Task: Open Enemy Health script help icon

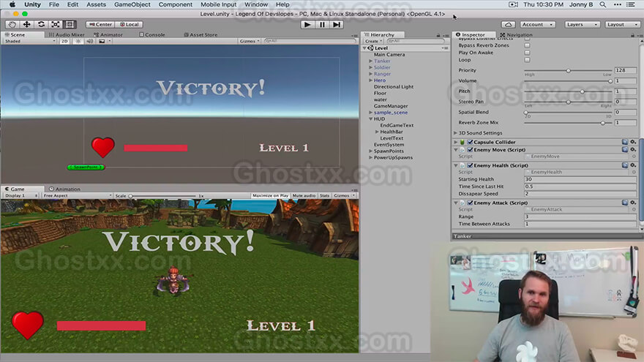Action: (x=625, y=165)
